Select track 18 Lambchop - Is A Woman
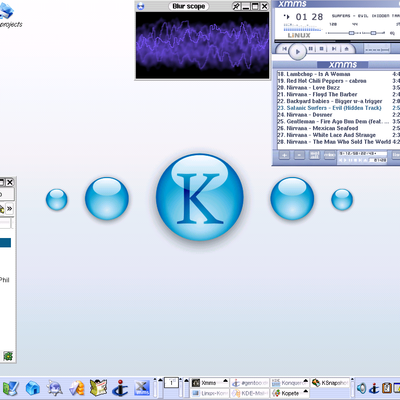Viewport: 400px width, 400px height. click(338, 74)
